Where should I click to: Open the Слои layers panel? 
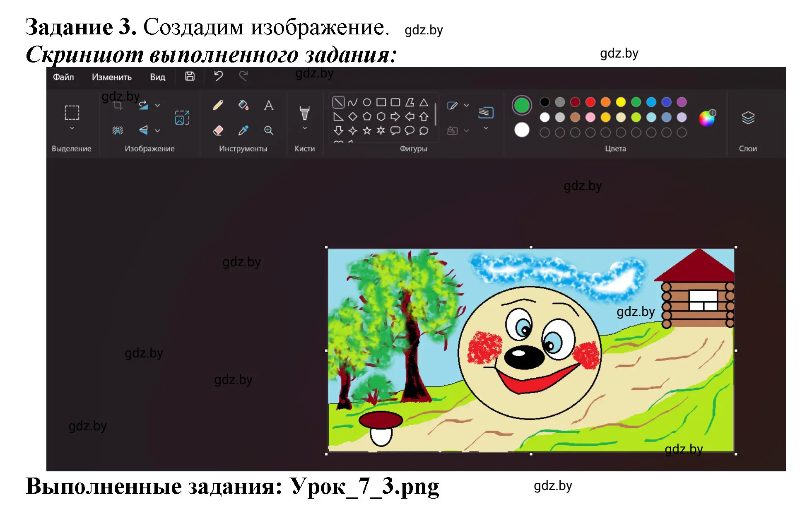(748, 118)
